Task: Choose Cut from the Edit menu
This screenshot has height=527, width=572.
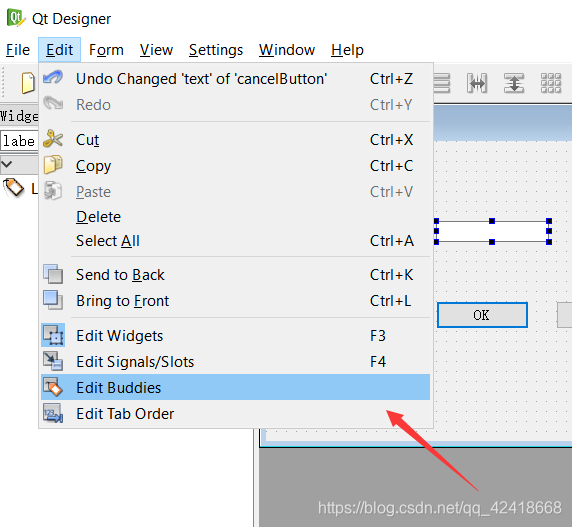Action: tap(236, 140)
